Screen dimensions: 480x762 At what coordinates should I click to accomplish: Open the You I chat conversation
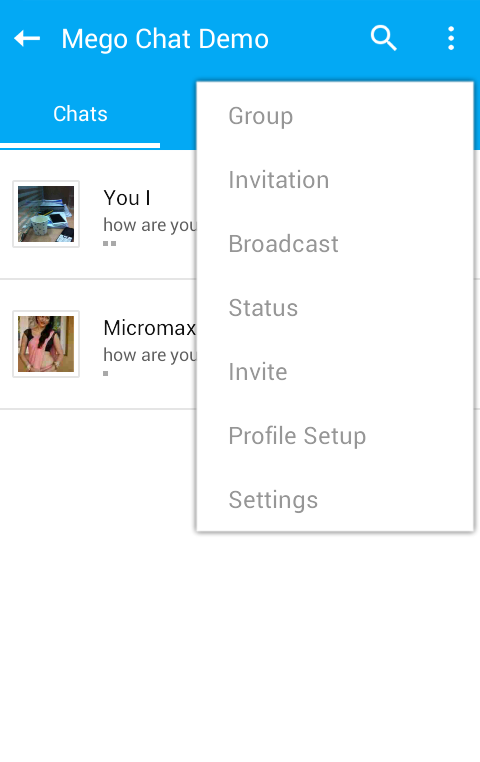point(99,214)
